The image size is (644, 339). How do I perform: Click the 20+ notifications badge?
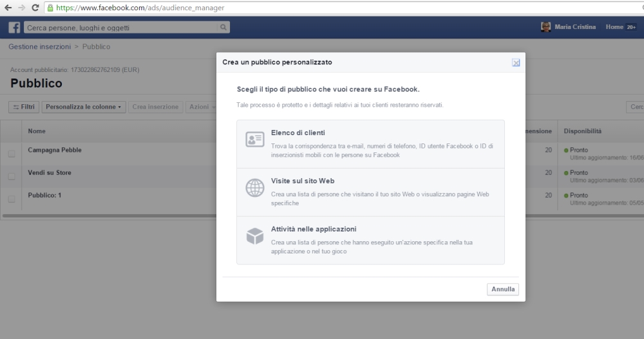coord(631,27)
